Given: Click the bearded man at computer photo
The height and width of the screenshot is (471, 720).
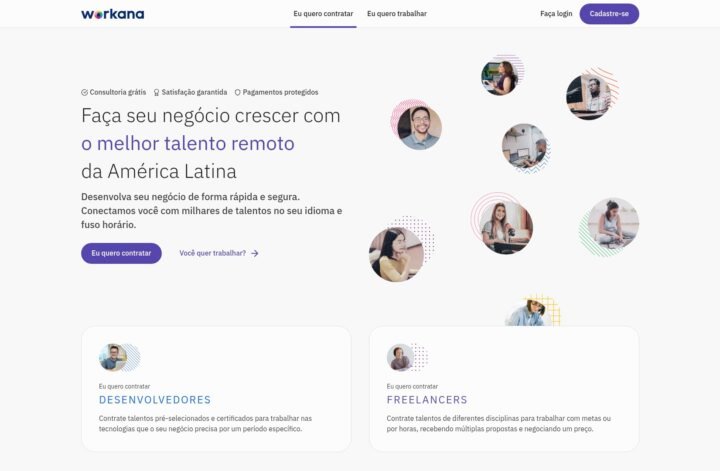Looking at the screenshot, I should (x=588, y=97).
